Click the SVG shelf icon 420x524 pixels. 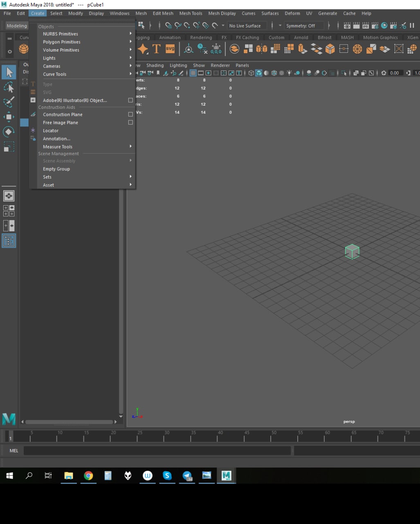[170, 49]
